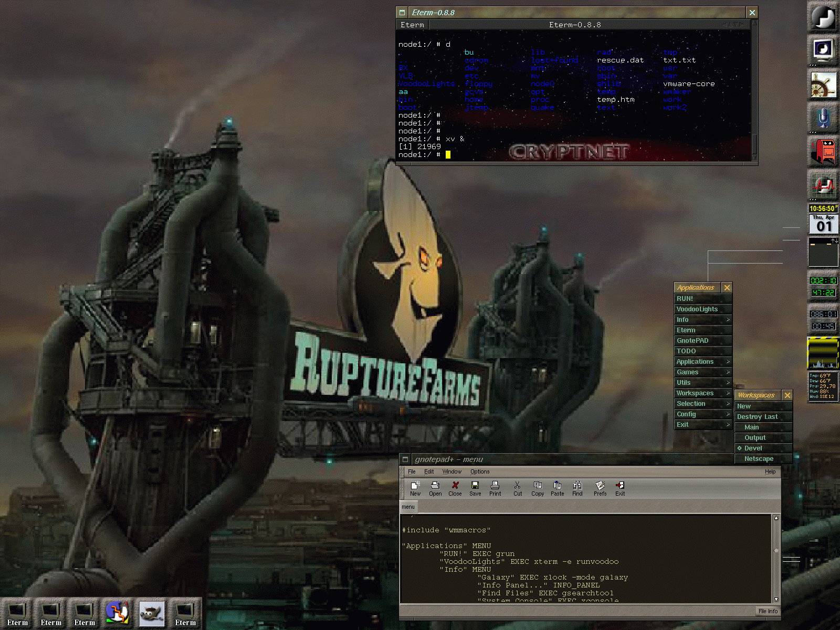
Task: Expand the Applications submenu entry
Action: (703, 362)
